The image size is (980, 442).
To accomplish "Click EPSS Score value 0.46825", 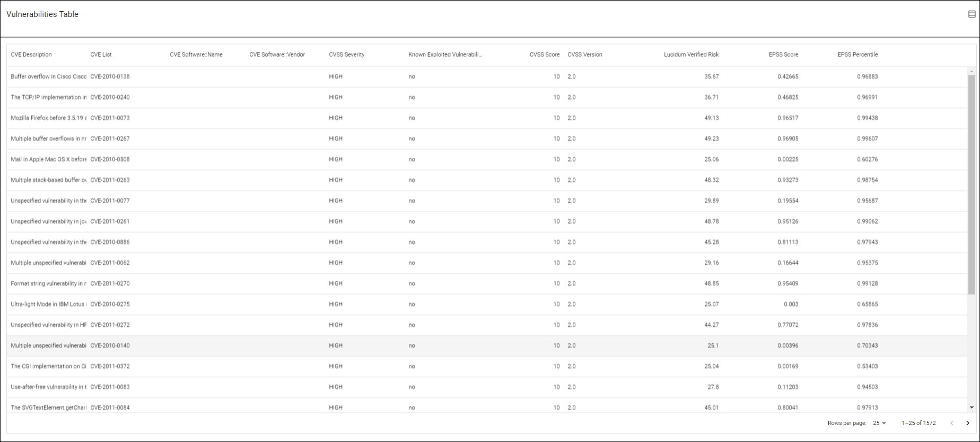I will [788, 97].
